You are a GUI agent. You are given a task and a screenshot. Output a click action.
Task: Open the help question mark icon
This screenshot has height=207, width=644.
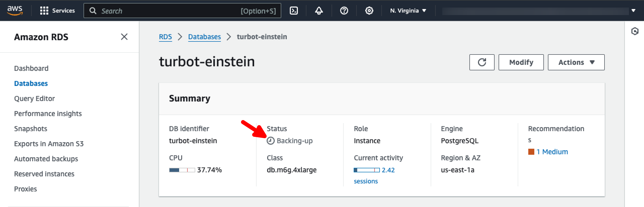pos(344,11)
